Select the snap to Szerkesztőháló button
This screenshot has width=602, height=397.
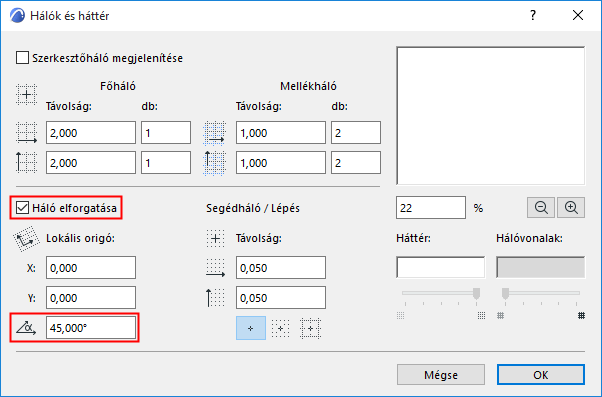(310, 328)
